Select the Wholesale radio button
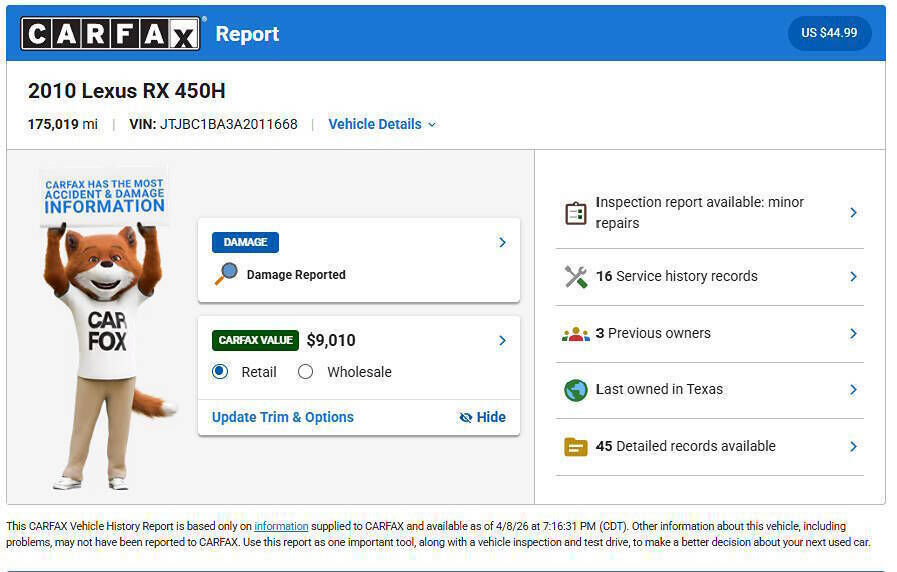This screenshot has width=897, height=572. point(306,372)
